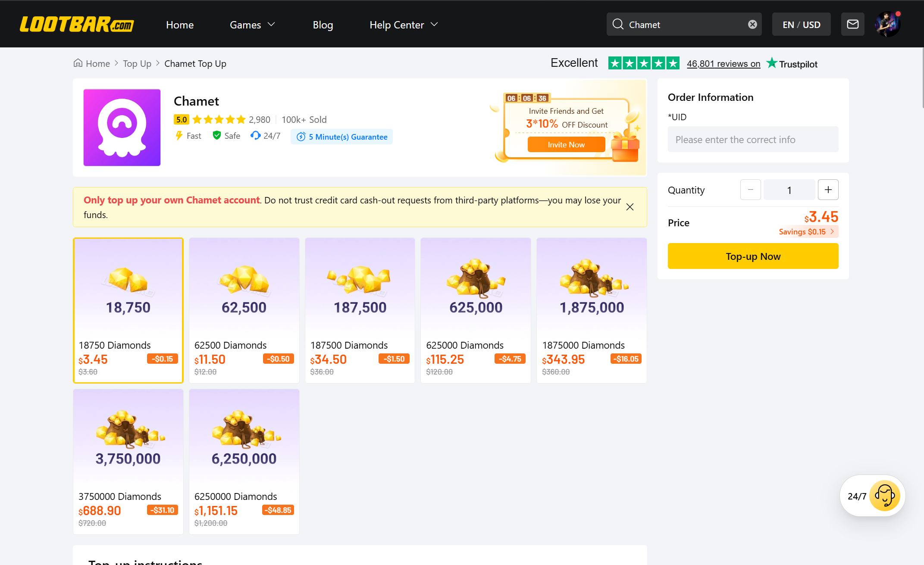Open the 24/7 live chat widget

[873, 496]
